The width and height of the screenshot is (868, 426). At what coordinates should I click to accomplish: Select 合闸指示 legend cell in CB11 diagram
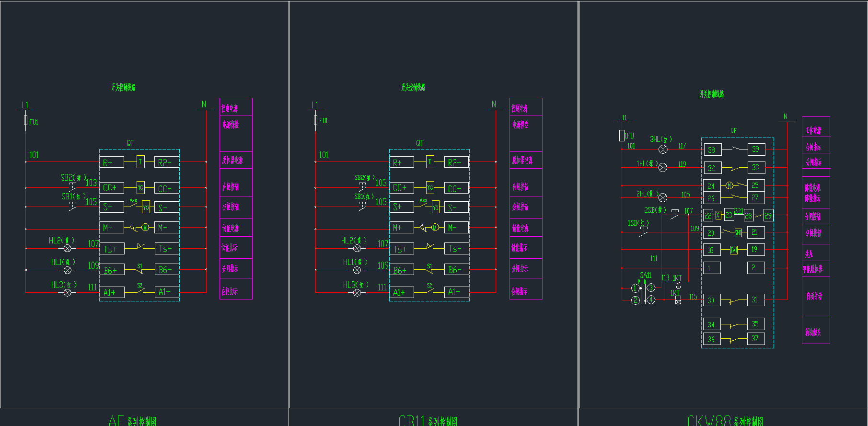[x=526, y=289]
